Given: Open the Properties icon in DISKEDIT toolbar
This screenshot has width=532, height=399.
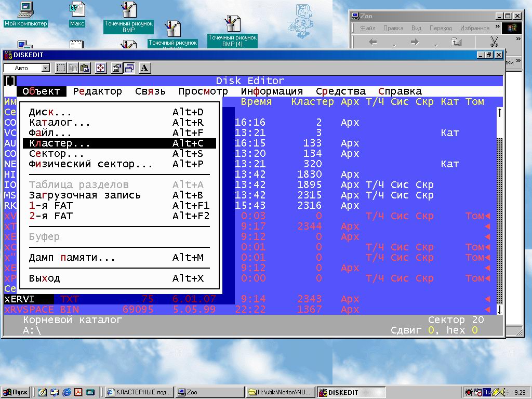Looking at the screenshot, I should click(x=117, y=68).
